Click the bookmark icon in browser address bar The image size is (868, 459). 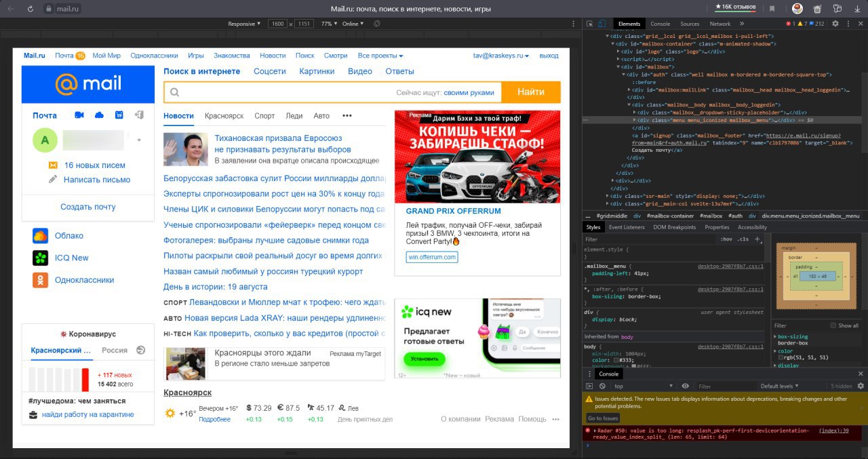pos(772,9)
